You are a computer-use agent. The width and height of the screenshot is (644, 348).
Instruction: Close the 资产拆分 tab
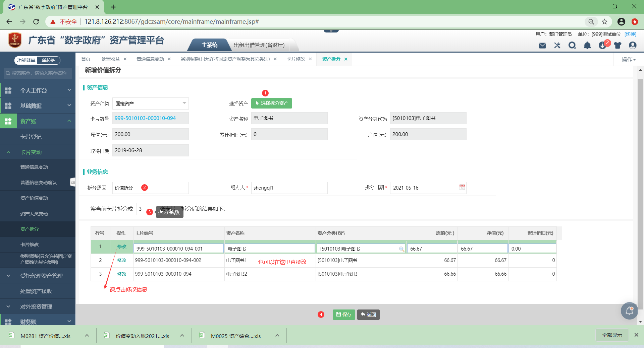[346, 59]
